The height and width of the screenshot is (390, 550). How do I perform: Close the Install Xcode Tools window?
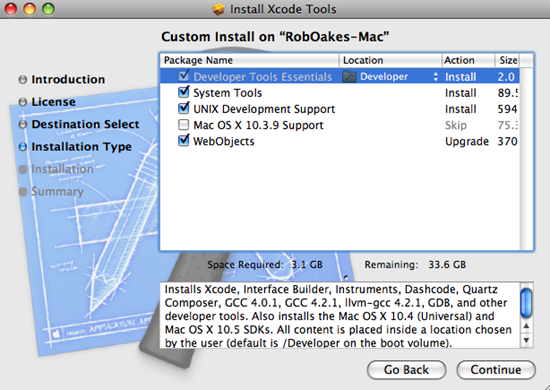[x=11, y=9]
